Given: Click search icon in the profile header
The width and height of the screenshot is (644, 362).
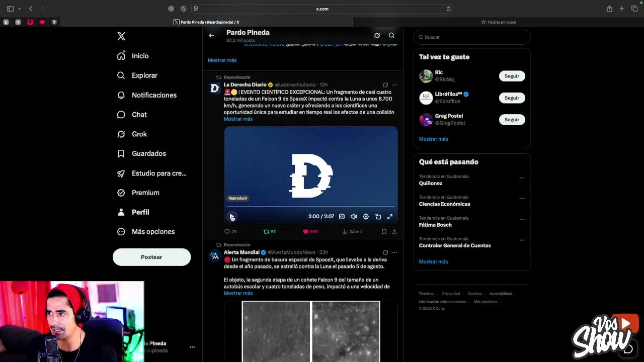Looking at the screenshot, I should (x=391, y=36).
